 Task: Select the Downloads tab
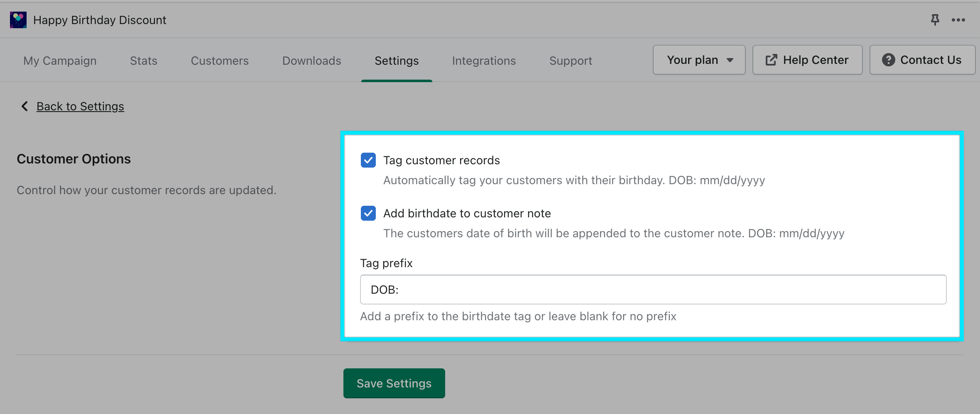pos(311,61)
